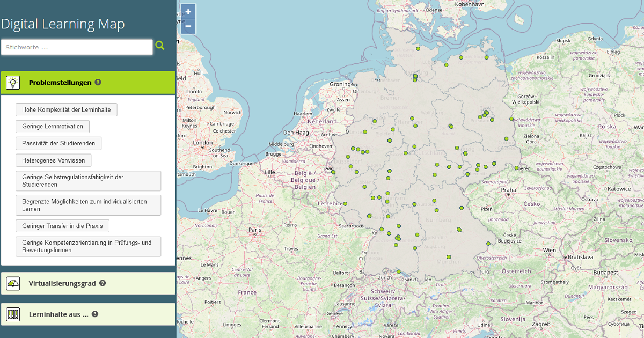644x338 pixels.
Task: Choose Geringe Selbstregulationsfähigkeit der Studierenden
Action: (x=88, y=181)
